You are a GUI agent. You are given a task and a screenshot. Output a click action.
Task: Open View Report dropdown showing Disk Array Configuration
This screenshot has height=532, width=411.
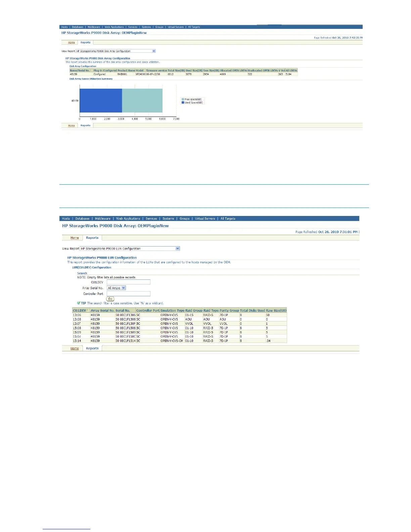116,51
